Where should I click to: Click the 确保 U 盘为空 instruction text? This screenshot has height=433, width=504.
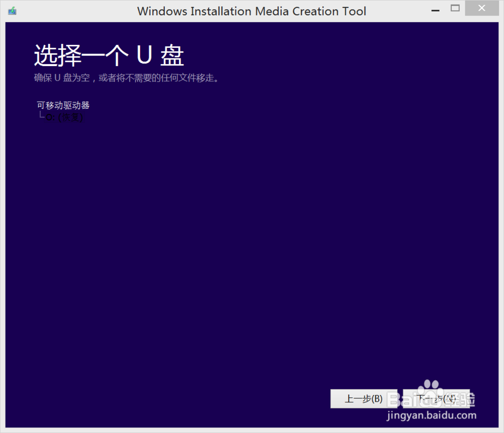[x=127, y=78]
